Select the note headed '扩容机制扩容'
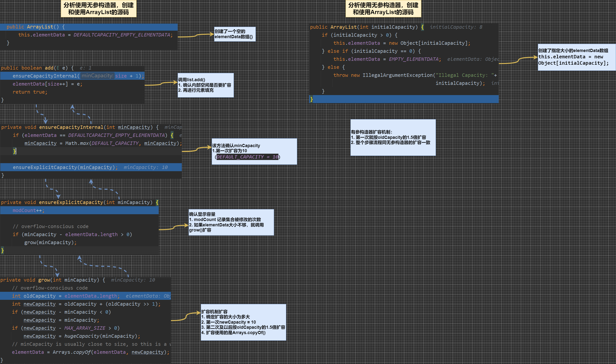Viewport: 616px width, 364px height. tap(243, 322)
